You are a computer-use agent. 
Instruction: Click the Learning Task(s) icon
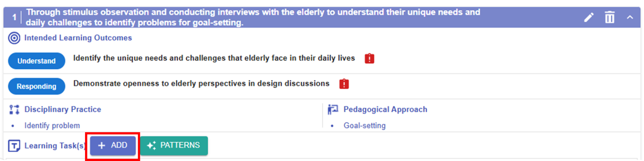(14, 146)
